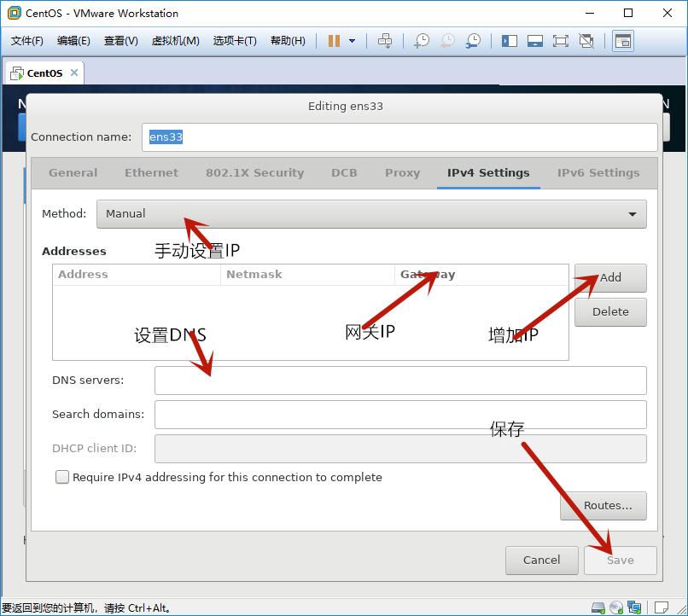Image resolution: width=688 pixels, height=616 pixels.
Task: Toggle Require IPv4 addressing checkbox
Action: pyautogui.click(x=62, y=477)
